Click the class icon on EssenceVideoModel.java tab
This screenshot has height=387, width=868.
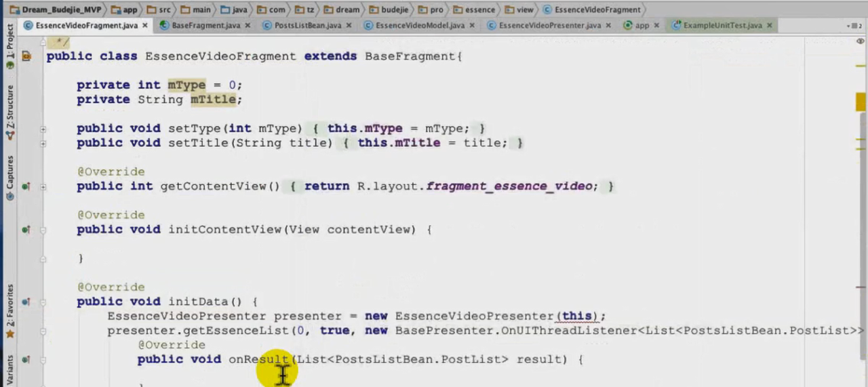point(368,26)
